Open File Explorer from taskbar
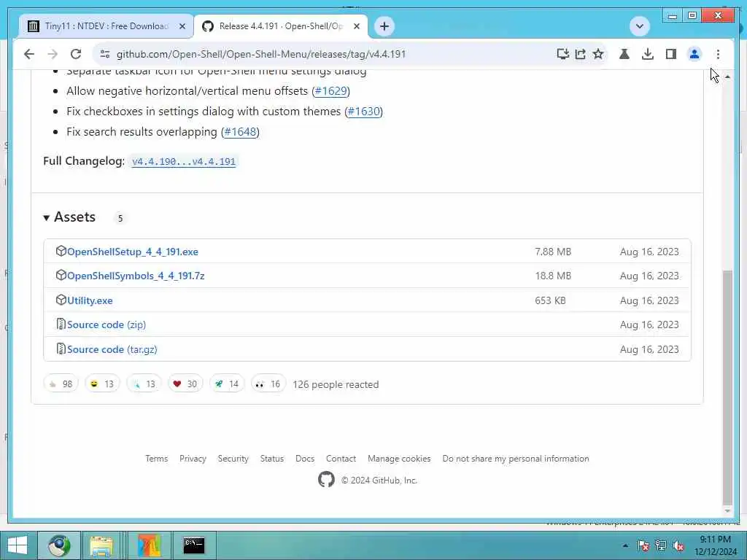This screenshot has width=747, height=560. click(x=101, y=545)
